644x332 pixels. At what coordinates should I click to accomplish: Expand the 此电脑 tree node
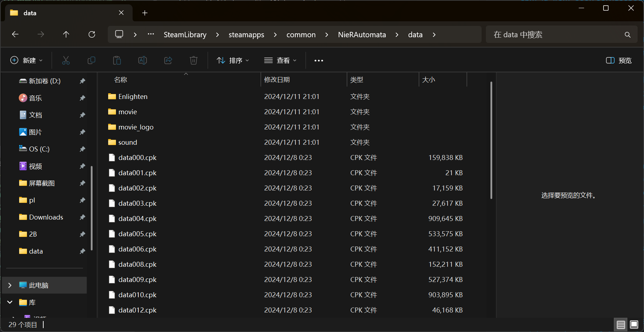(10, 285)
